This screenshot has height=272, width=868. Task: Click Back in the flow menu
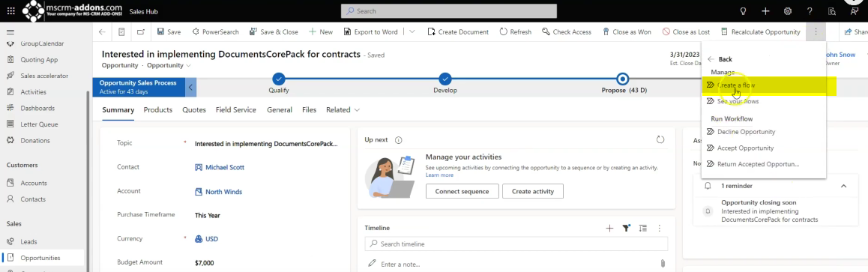pos(720,59)
